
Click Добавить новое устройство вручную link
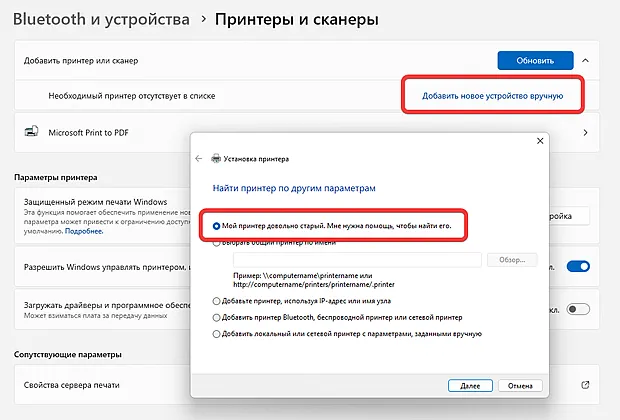pos(492,96)
